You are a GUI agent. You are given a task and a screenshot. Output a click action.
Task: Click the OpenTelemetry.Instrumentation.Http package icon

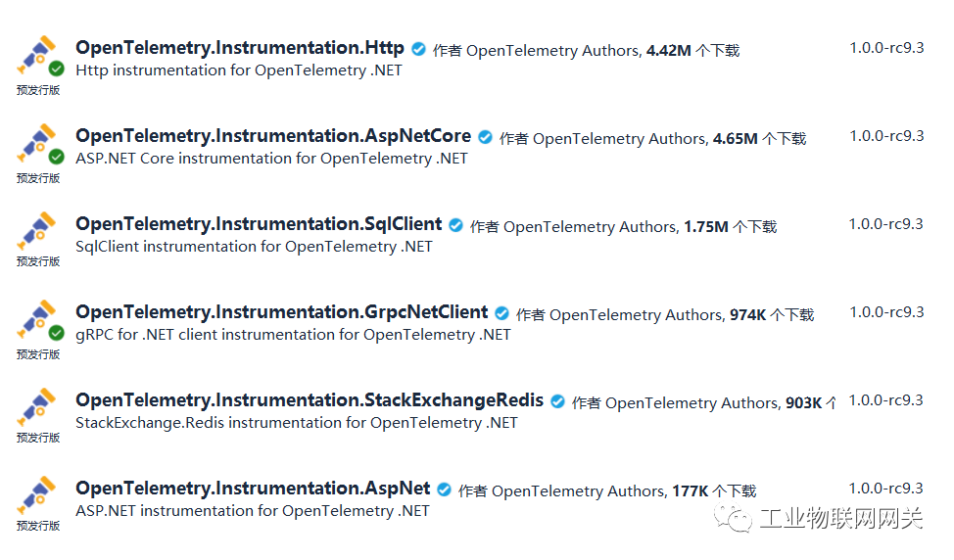(39, 57)
